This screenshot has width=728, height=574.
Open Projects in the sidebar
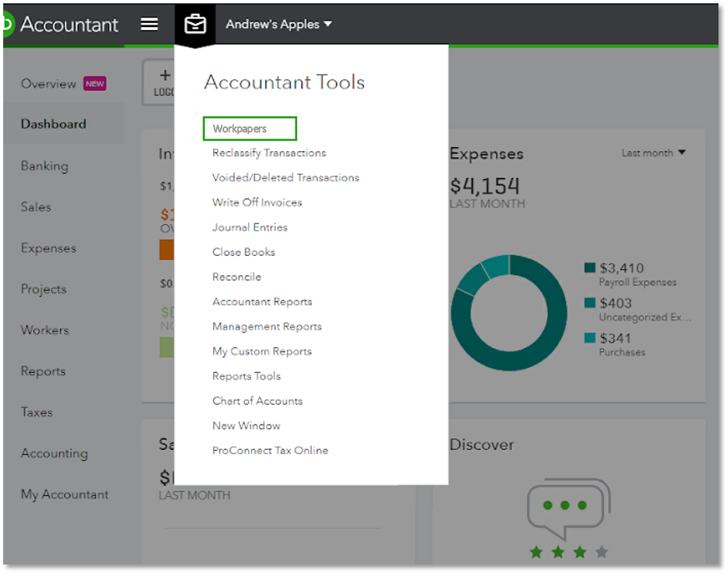pos(44,289)
